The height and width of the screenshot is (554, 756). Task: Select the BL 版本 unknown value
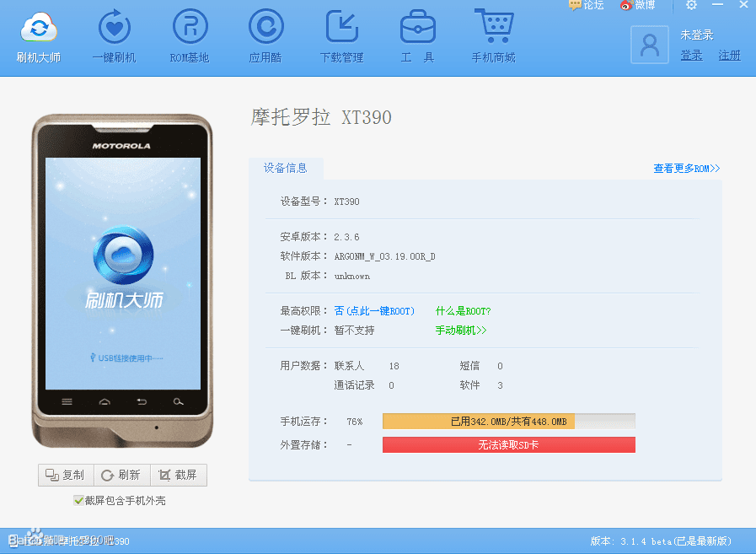click(352, 276)
